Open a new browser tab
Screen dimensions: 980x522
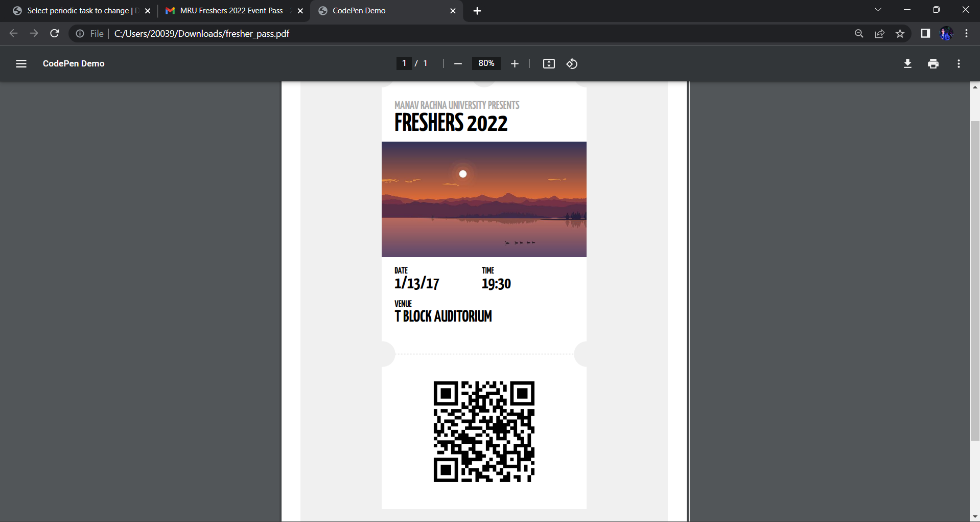click(477, 11)
